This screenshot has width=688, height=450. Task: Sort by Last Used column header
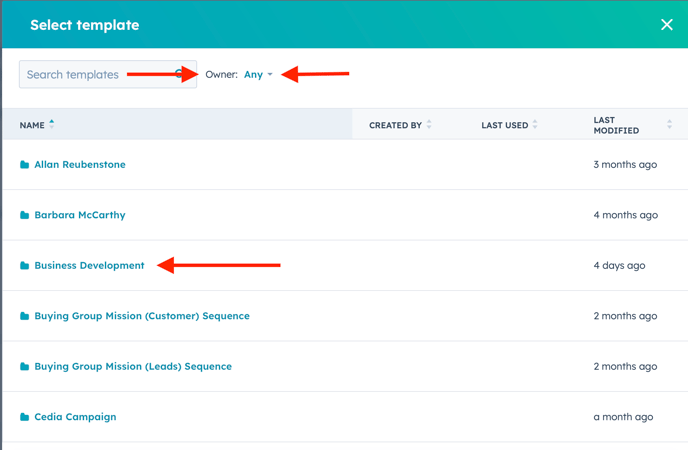click(x=509, y=125)
